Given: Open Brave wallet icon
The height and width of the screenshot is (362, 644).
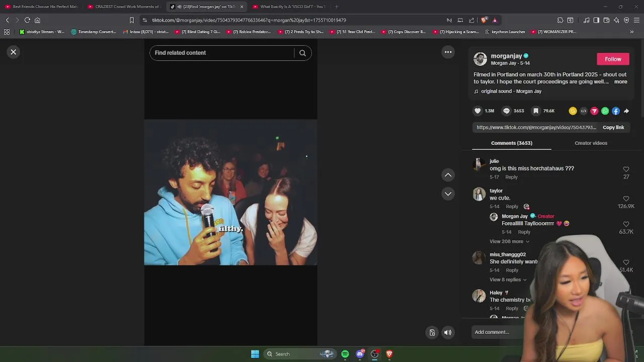Looking at the screenshot, I should point(606,20).
